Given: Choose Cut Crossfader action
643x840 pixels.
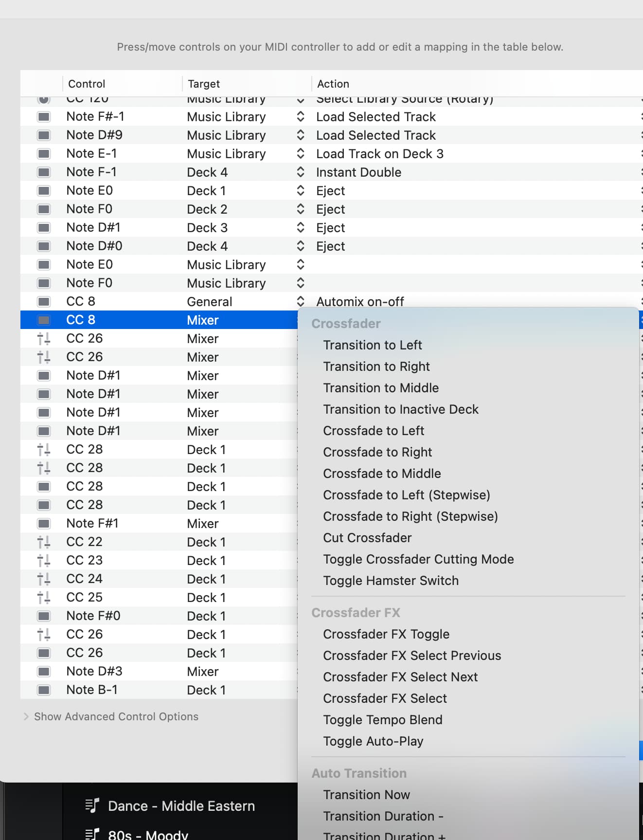Looking at the screenshot, I should (367, 538).
